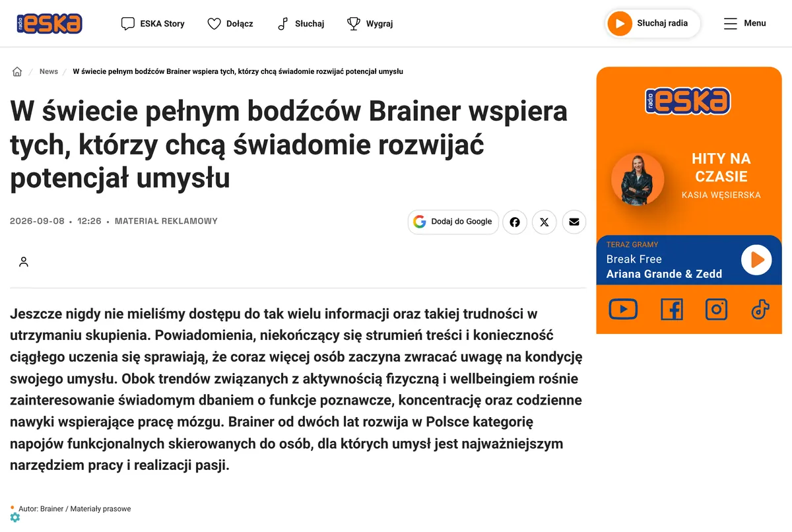Image resolution: width=792 pixels, height=532 pixels.
Task: Click the article breadcrumb title text
Action: 238,71
